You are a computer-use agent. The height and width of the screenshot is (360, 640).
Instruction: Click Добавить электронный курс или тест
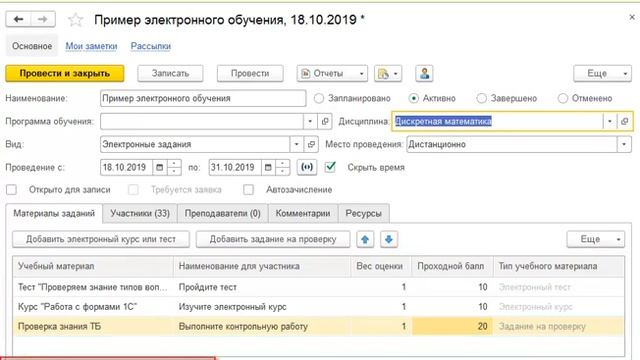click(x=101, y=239)
